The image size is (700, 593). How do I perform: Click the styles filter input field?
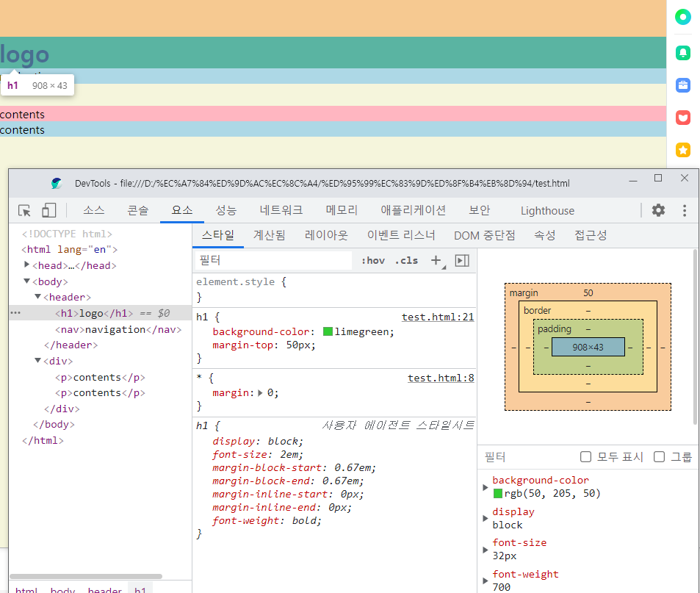click(x=273, y=260)
